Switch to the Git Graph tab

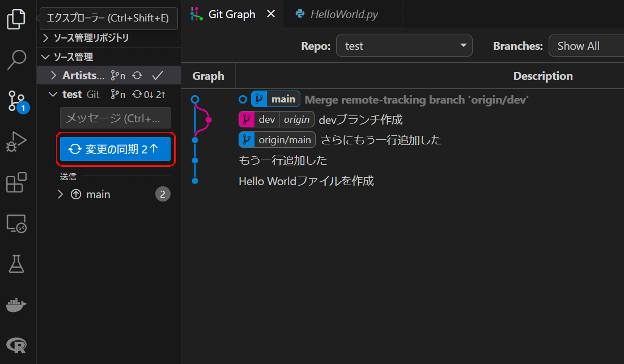pyautogui.click(x=232, y=14)
